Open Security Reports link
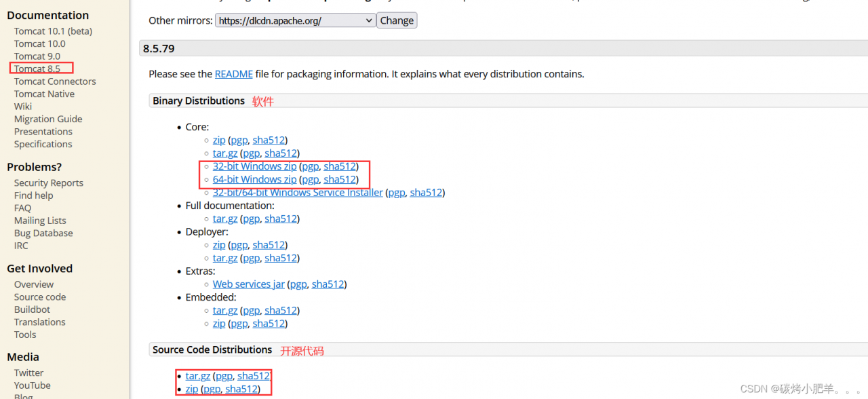 [x=49, y=183]
